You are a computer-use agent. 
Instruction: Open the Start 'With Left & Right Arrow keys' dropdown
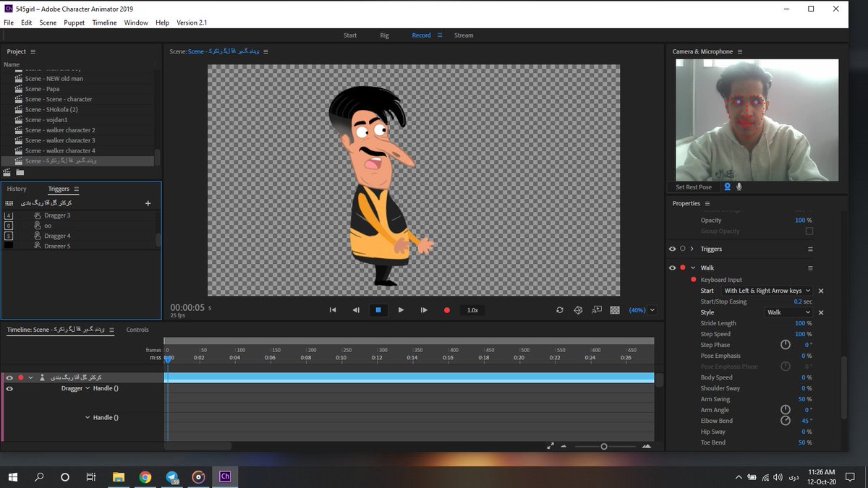coord(767,291)
